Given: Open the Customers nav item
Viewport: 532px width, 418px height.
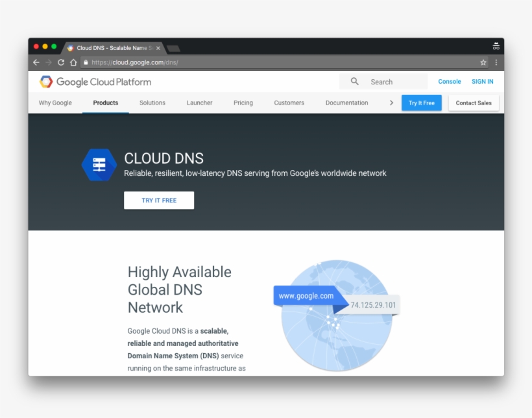Looking at the screenshot, I should coord(289,103).
